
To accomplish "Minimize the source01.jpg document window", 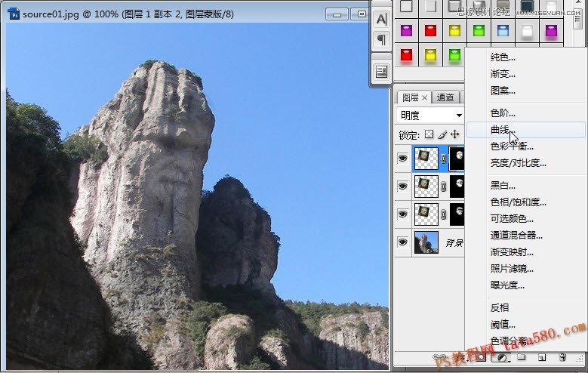I will (x=337, y=14).
